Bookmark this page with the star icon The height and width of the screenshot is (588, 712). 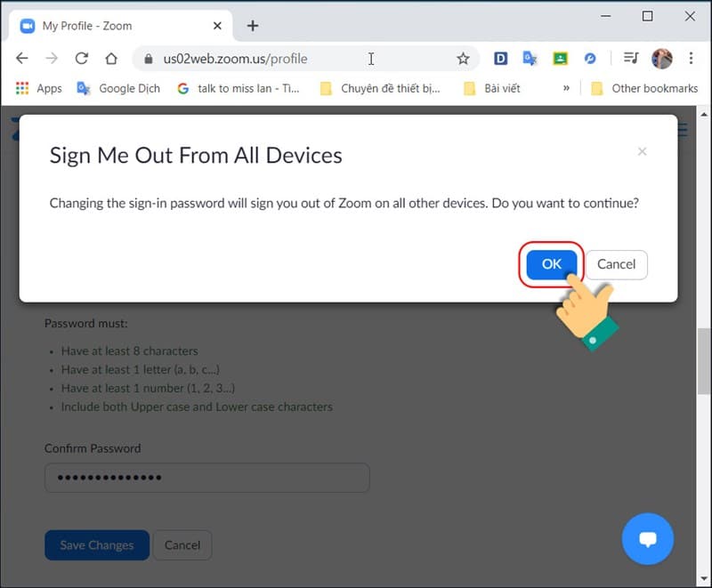(x=463, y=59)
